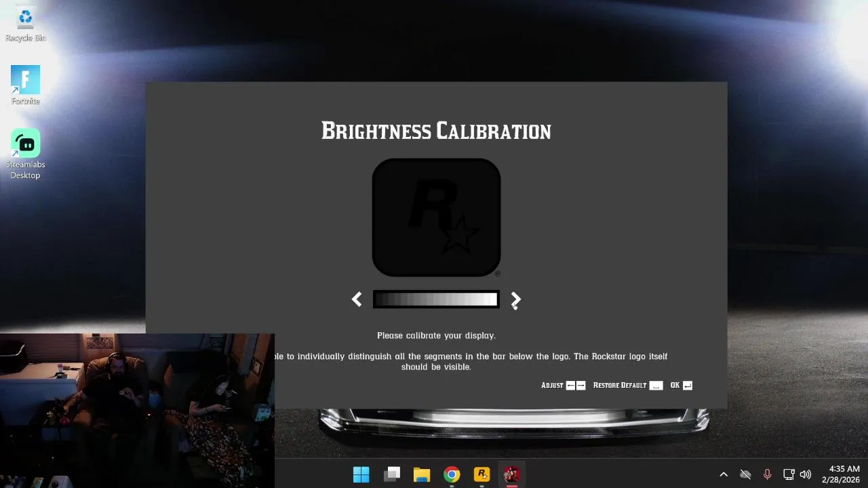
Task: Open network settings tray icon
Action: [x=789, y=474]
